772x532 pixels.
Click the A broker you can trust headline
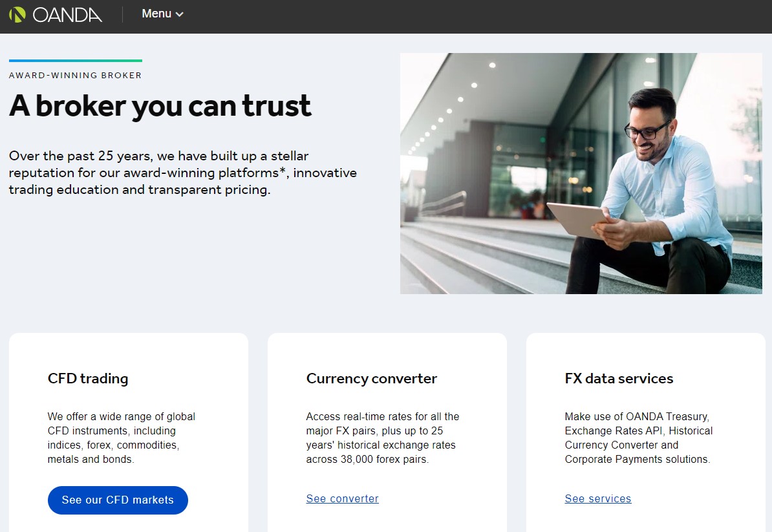[x=160, y=106]
